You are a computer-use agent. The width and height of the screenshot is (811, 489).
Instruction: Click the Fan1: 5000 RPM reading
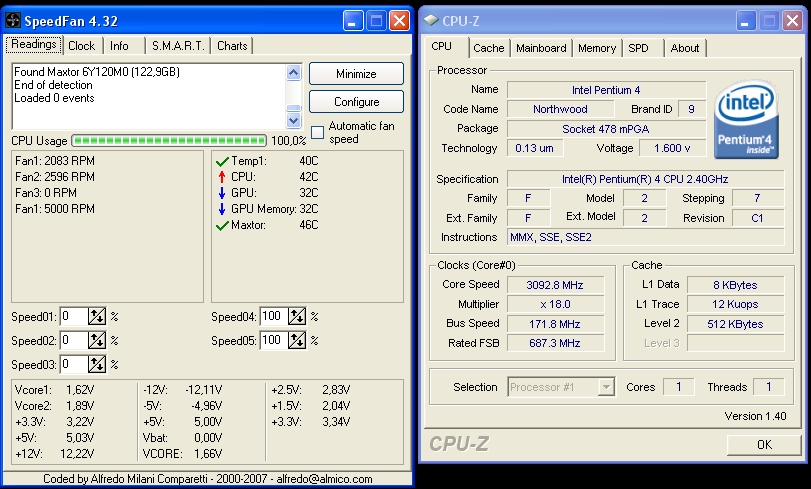point(55,209)
